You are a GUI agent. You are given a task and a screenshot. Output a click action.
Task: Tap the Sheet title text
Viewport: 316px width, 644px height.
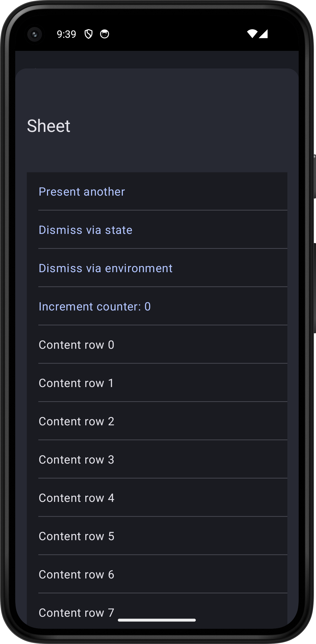49,126
